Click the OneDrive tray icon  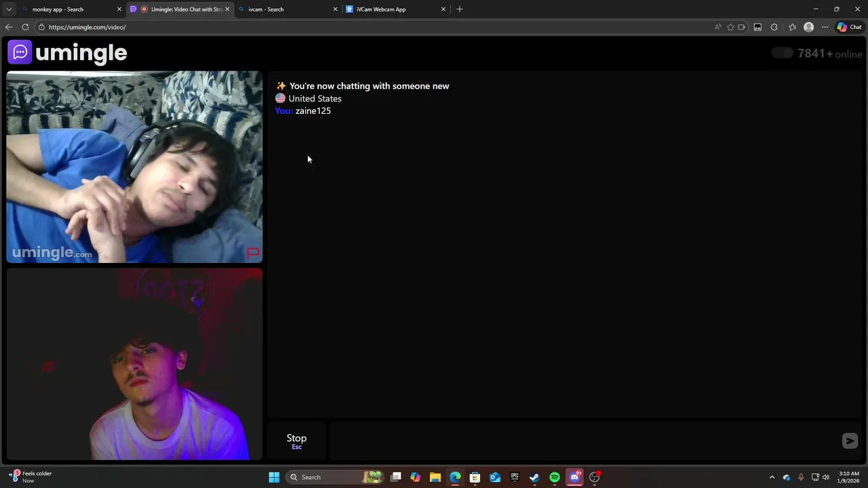pos(787,477)
